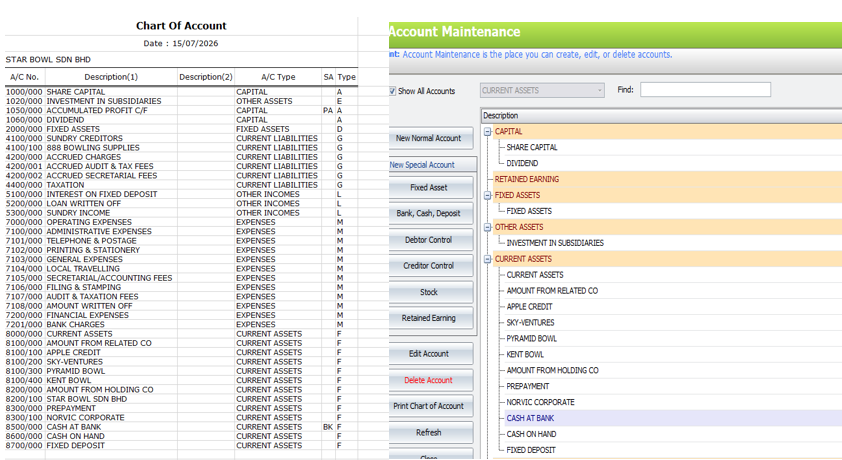The image size is (842, 460).
Task: Click the Description column header in tree
Action: click(x=662, y=115)
